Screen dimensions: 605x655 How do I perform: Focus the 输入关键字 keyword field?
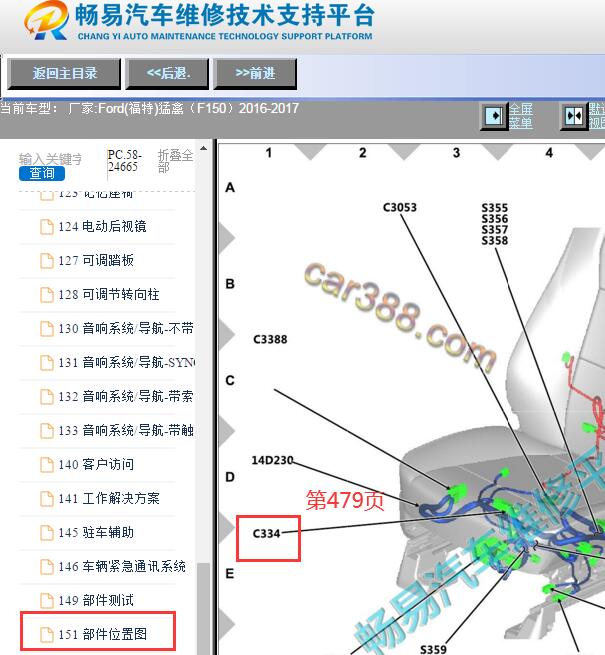tap(50, 159)
